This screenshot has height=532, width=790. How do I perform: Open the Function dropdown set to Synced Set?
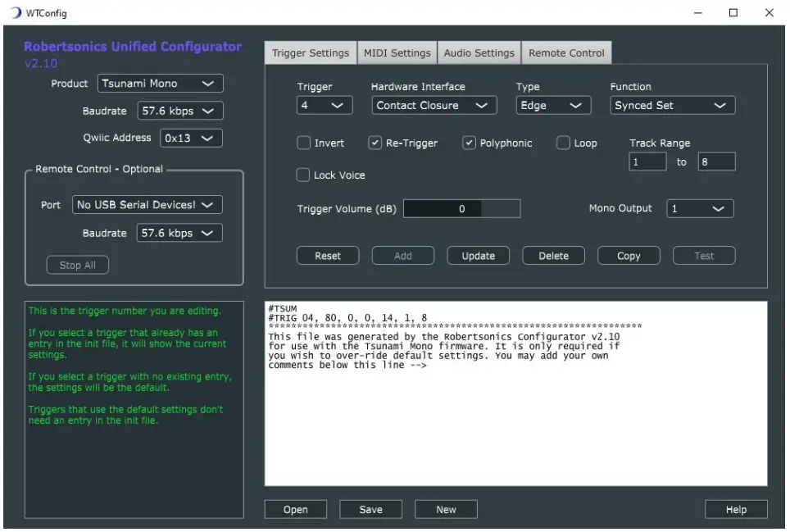click(x=672, y=106)
